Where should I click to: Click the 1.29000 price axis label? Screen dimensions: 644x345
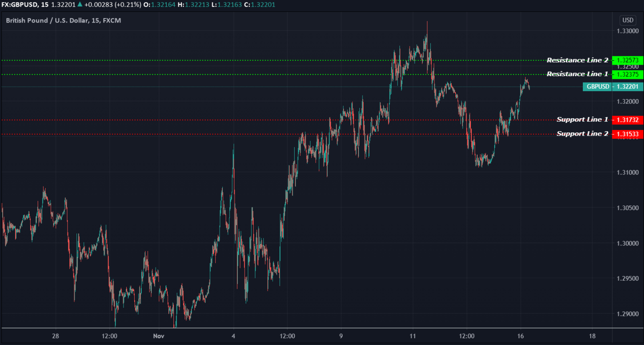pyautogui.click(x=627, y=314)
